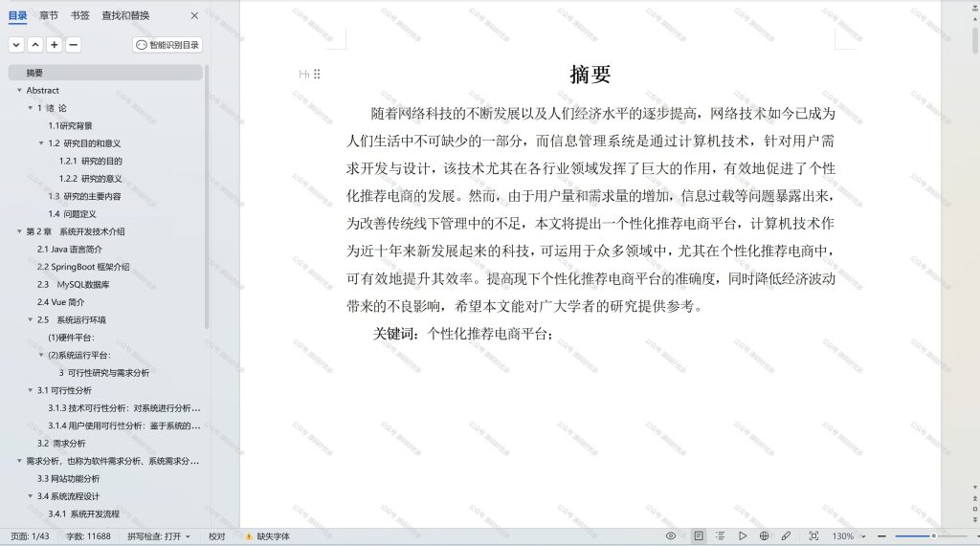Screen dimensions: 980x546
Task: Collapse the 3.1 可行性分析 node
Action: pos(30,390)
